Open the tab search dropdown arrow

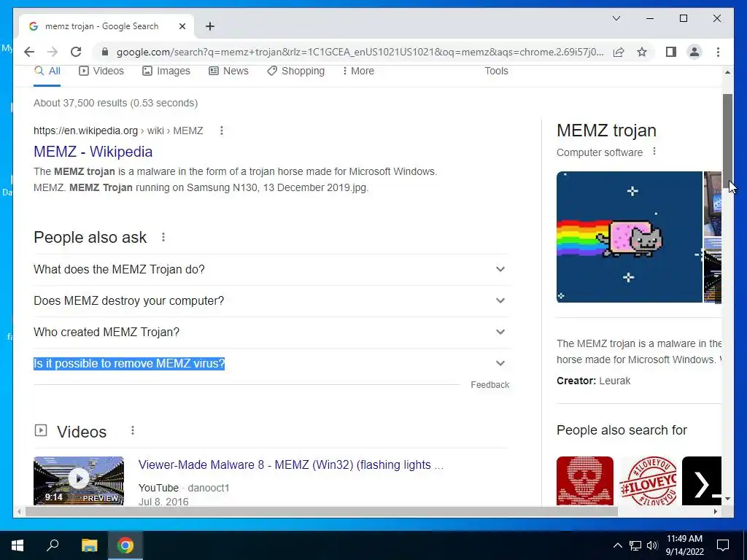(616, 18)
